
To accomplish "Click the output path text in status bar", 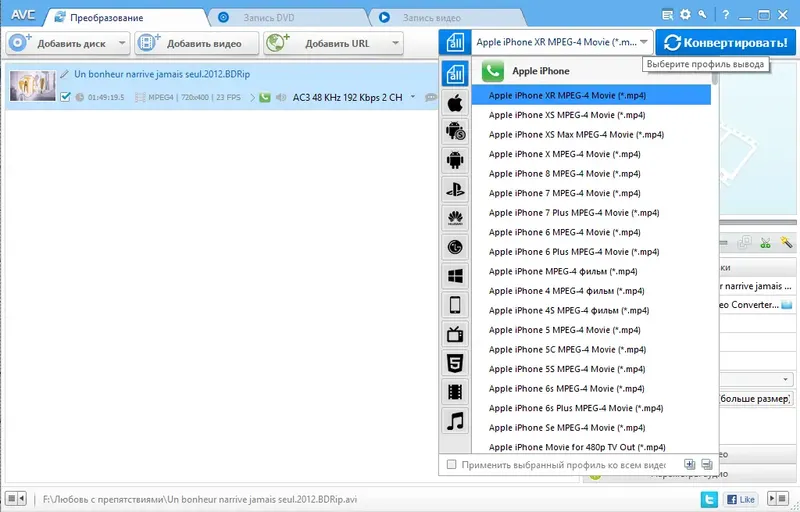I will tap(199, 499).
